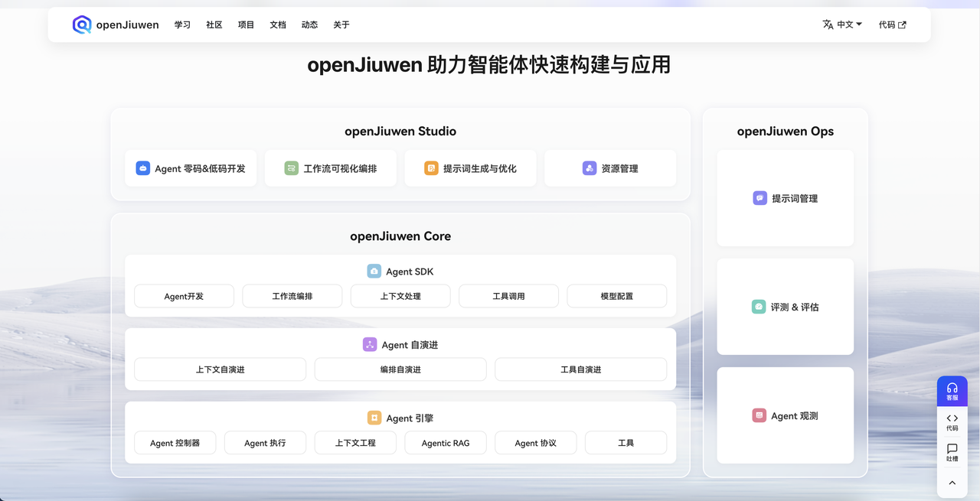Select the 评测 & 评估 green icon
This screenshot has height=501, width=980.
[x=759, y=307]
